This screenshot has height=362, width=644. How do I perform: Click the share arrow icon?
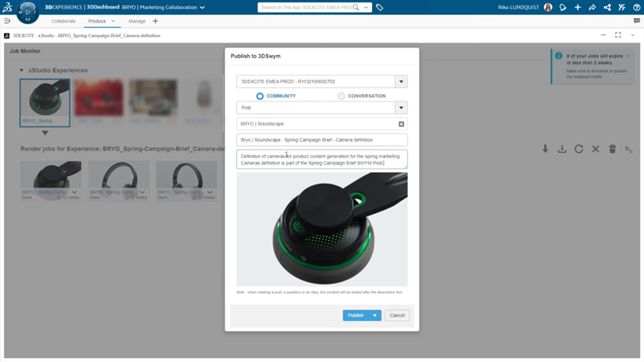592,8
